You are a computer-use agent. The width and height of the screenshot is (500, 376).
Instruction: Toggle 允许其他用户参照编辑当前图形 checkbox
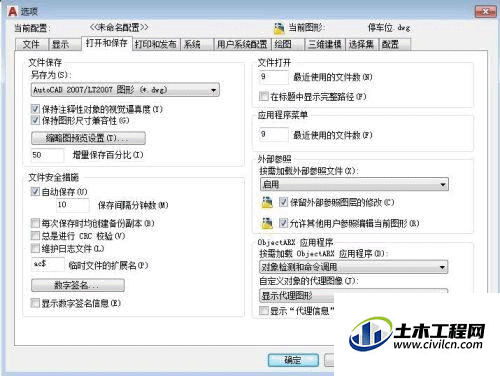tap(283, 223)
